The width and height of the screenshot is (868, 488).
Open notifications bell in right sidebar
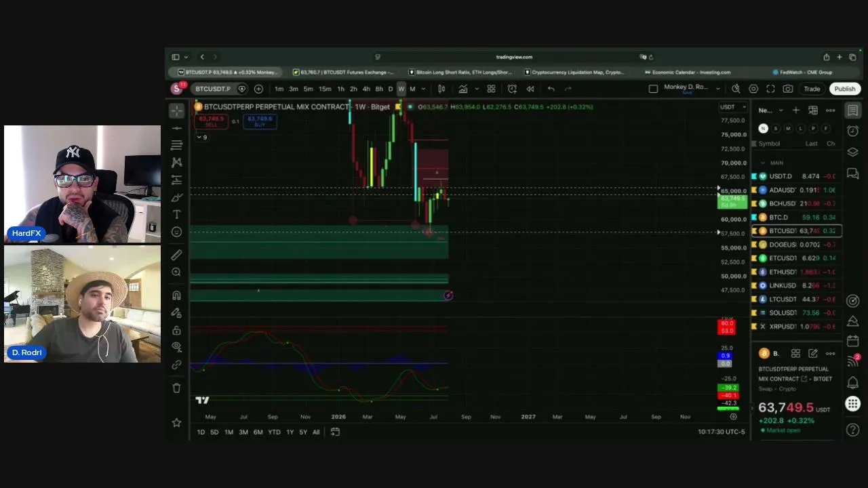853,383
